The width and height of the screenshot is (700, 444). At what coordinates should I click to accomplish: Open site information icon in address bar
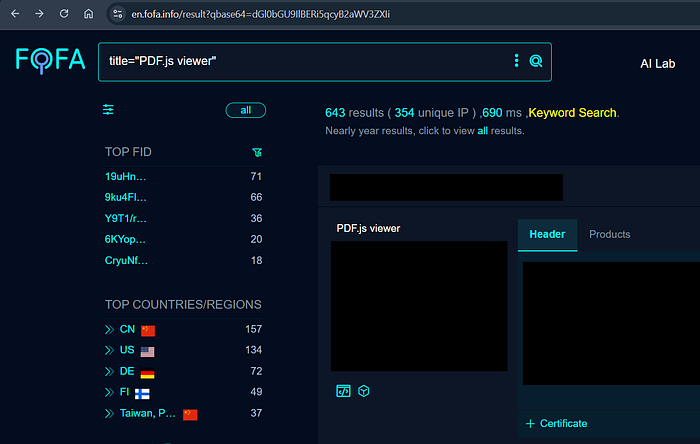click(117, 14)
